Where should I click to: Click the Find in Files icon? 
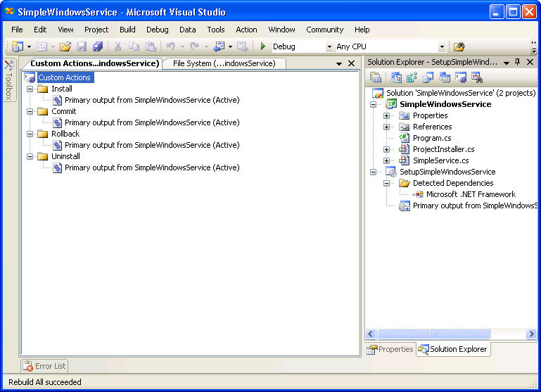coord(459,46)
